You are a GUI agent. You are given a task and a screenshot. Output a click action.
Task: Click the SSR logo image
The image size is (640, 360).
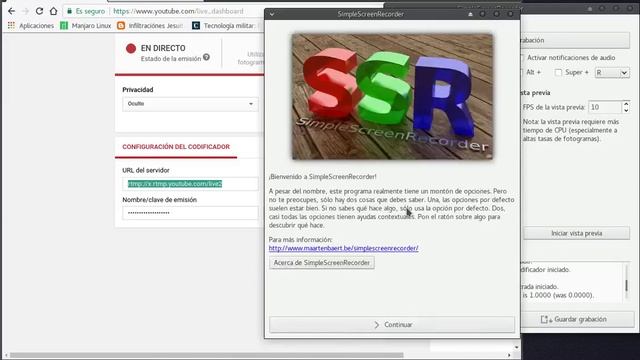(x=392, y=97)
